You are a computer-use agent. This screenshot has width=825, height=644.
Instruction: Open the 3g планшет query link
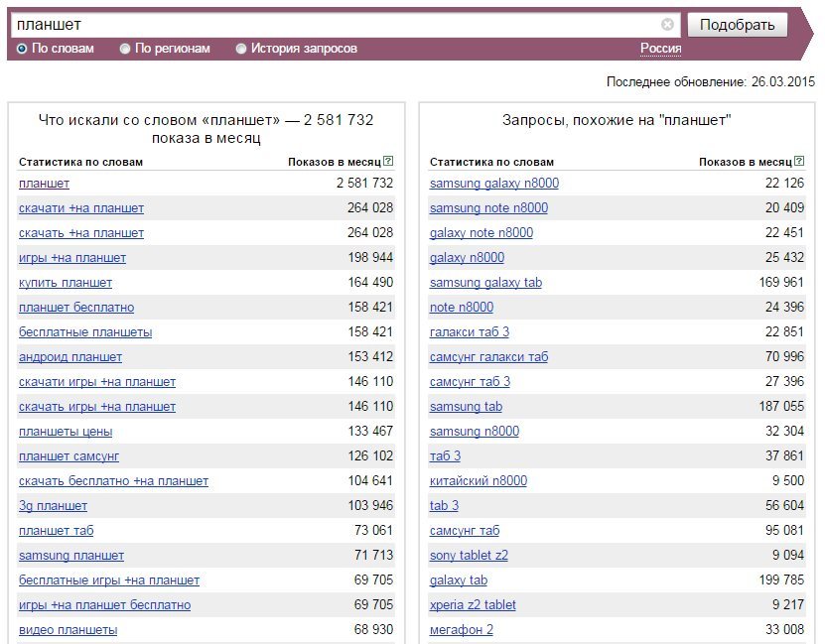pyautogui.click(x=54, y=506)
